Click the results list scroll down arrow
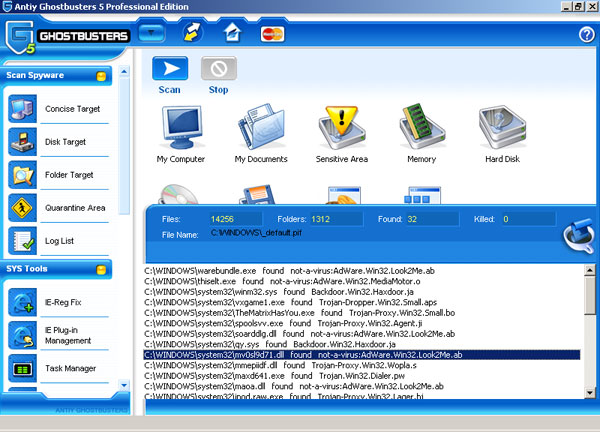The image size is (600, 432). pyautogui.click(x=590, y=393)
